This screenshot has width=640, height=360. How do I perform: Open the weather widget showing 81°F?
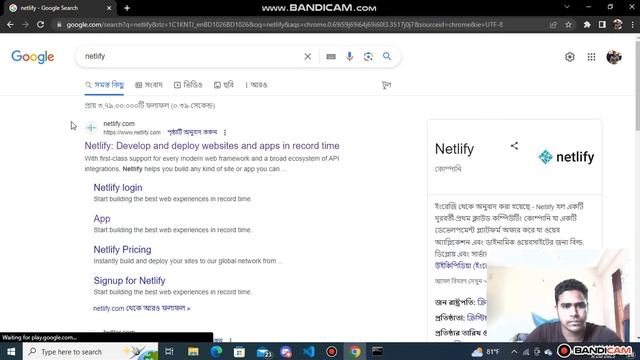point(485,351)
